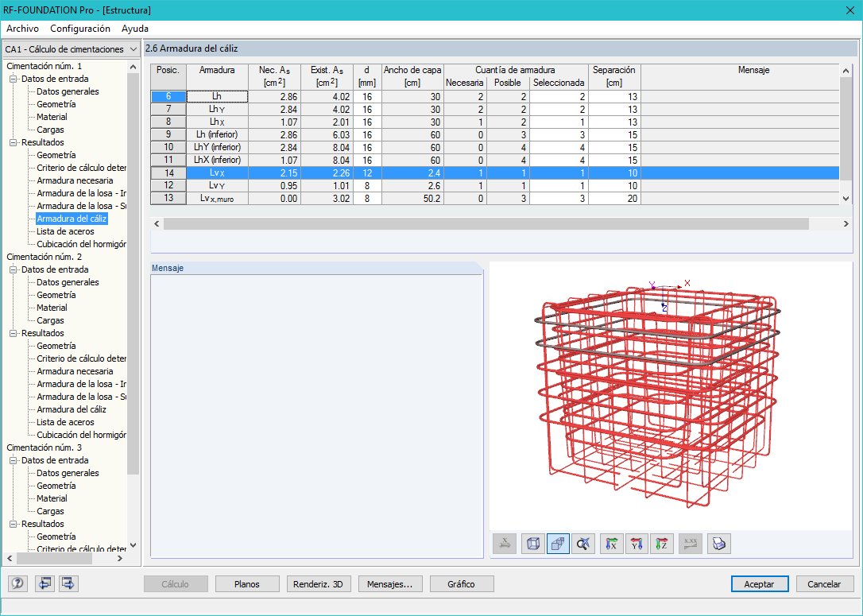Open help with the question mark icon
Viewport: 863px width, 616px height.
17,583
